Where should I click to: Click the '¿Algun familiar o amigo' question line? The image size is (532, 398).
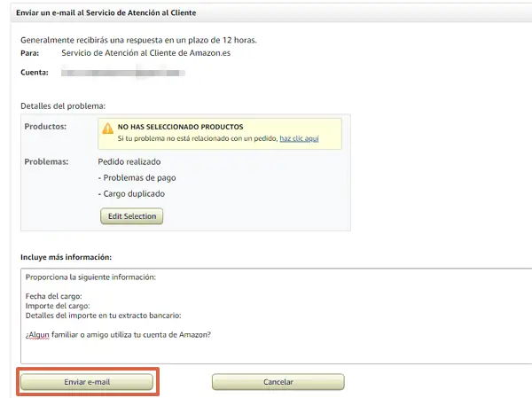click(x=124, y=334)
